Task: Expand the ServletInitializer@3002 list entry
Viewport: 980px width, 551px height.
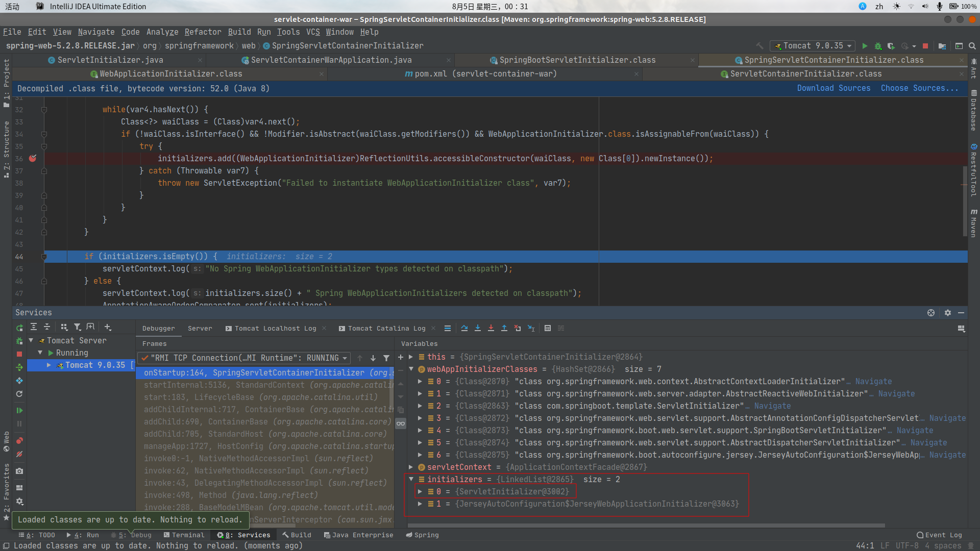Action: point(420,491)
